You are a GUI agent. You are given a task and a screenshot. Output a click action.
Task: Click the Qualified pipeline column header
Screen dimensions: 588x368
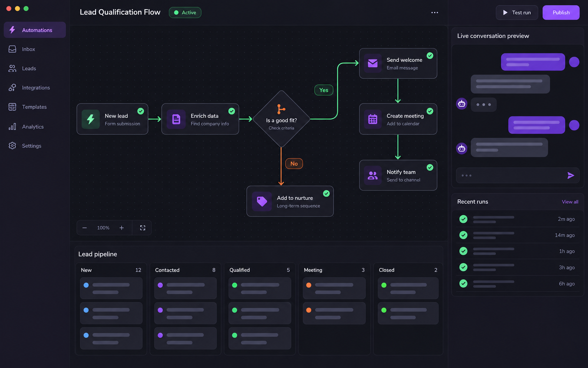260,270
